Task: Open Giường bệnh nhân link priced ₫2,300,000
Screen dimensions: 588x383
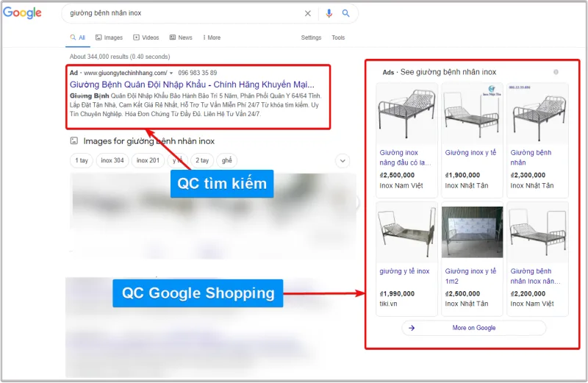Action: [531, 157]
